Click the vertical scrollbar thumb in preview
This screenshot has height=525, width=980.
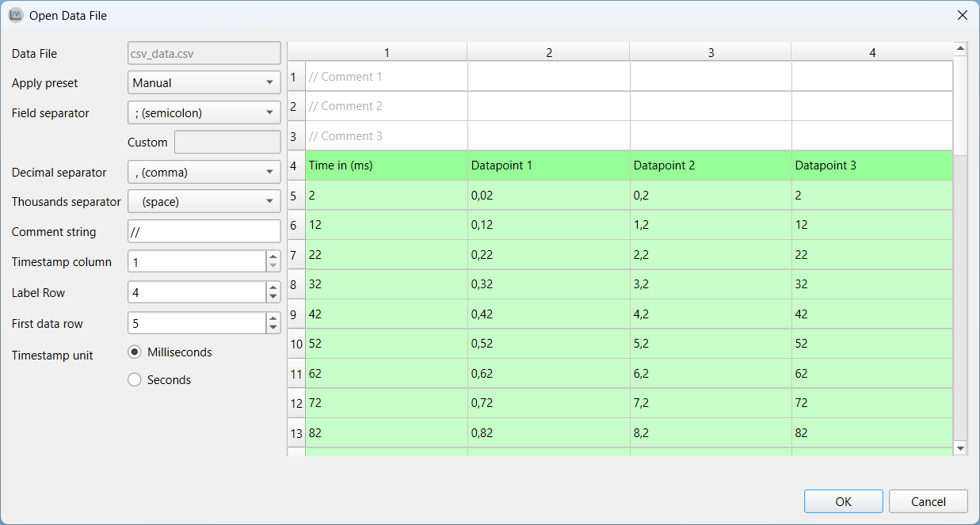960,105
